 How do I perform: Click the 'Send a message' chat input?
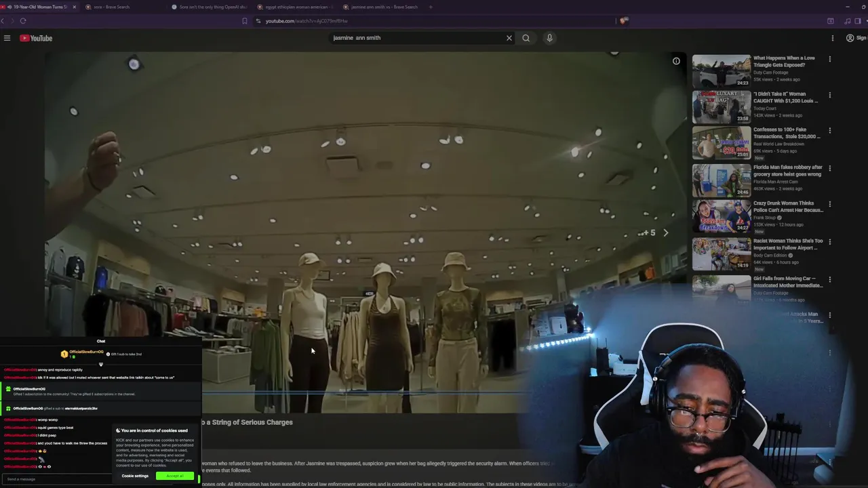click(x=58, y=479)
